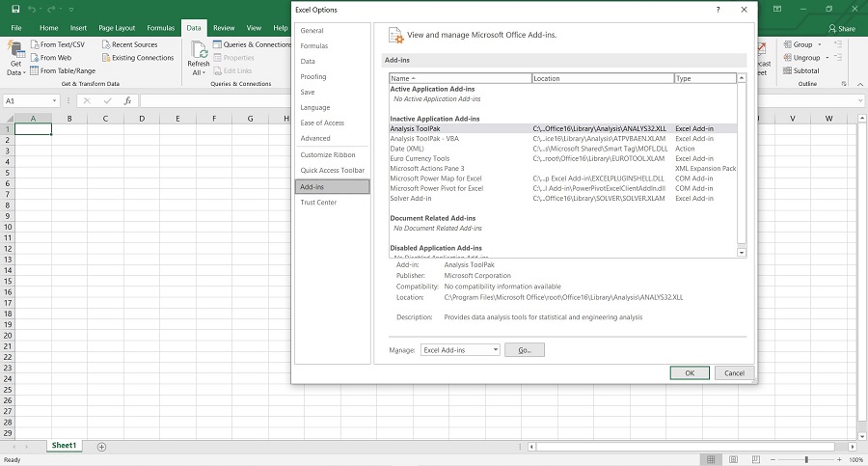Screen dimensions: 868x466
Task: Click the Recent Sources icon
Action: (106, 44)
